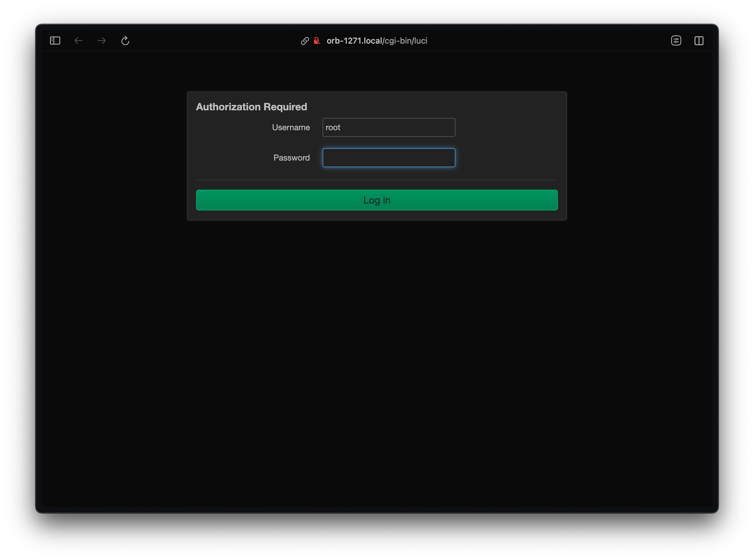
Task: Click the Username label
Action: coord(291,127)
